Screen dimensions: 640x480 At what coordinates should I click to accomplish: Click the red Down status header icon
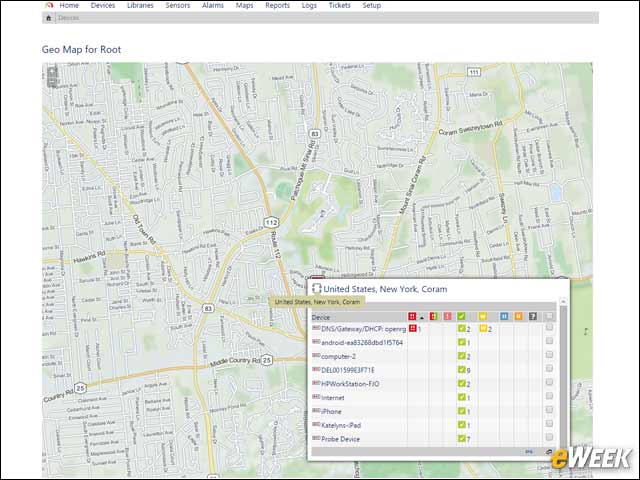pos(412,316)
